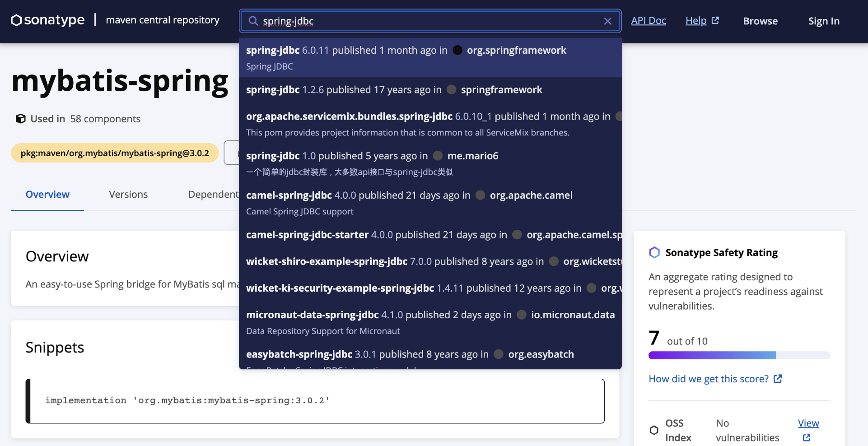Click the 7 out of 10 score
This screenshot has height=446, width=868.
click(x=678, y=338)
